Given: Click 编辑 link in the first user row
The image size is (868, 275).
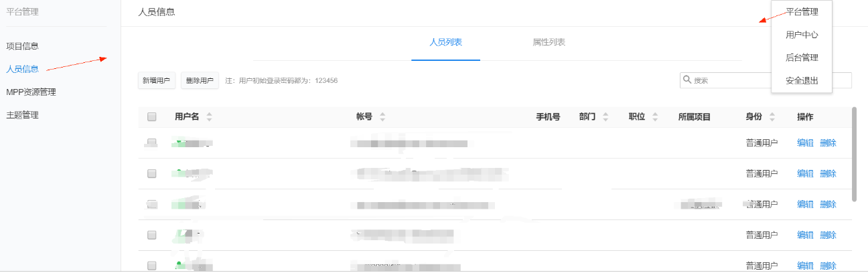Looking at the screenshot, I should tap(805, 143).
